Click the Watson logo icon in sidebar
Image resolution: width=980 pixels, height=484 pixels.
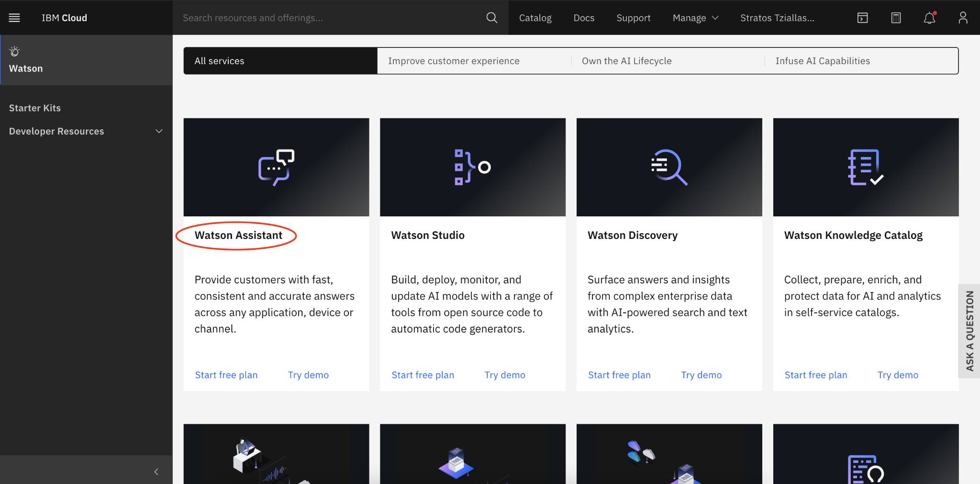pyautogui.click(x=15, y=51)
